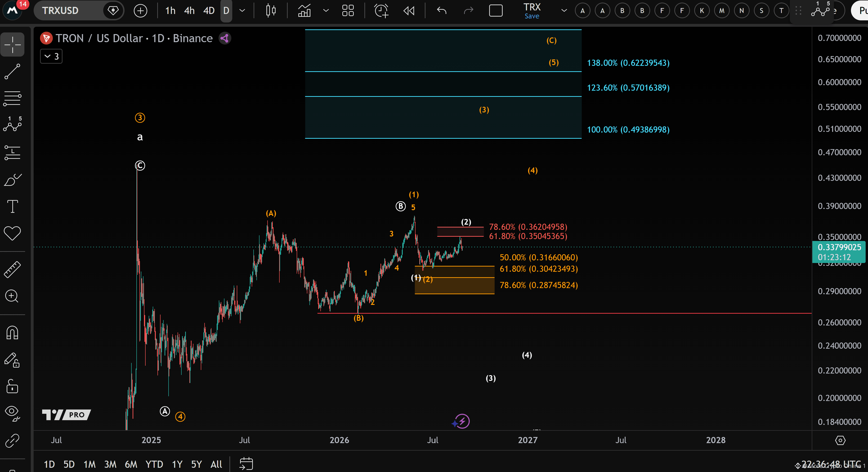The image size is (868, 472).
Task: Open the layout setup grid
Action: click(348, 11)
